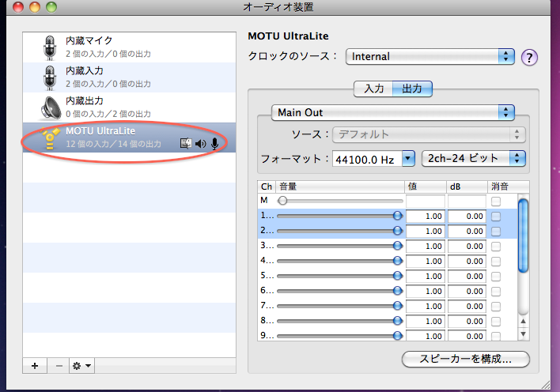The height and width of the screenshot is (392, 560).
Task: Click the system-alert Finder icon on MOTU row
Action: tap(186, 144)
